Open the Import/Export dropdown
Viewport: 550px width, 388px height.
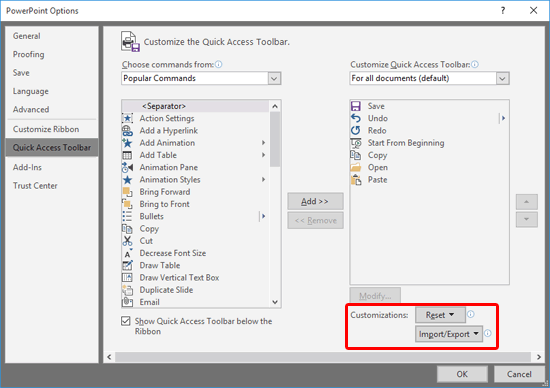coord(449,334)
